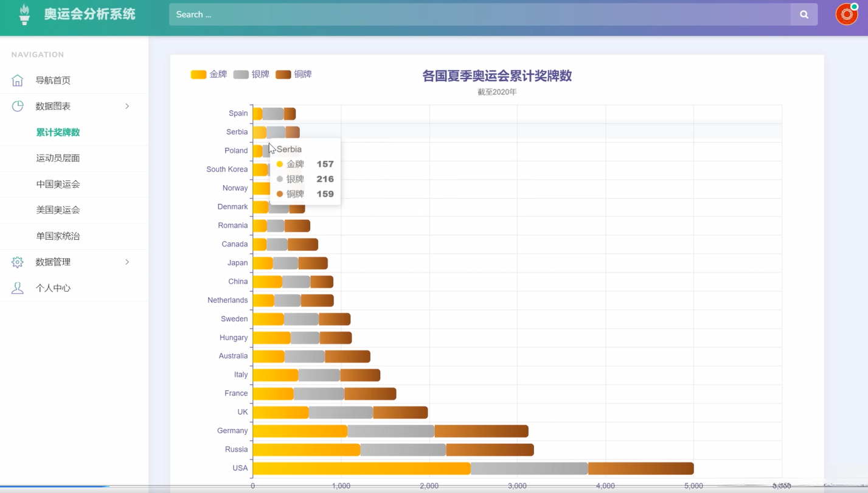Screen dimensions: 868x493
Task: Click the Sweden bronze bar segment
Action: point(335,319)
